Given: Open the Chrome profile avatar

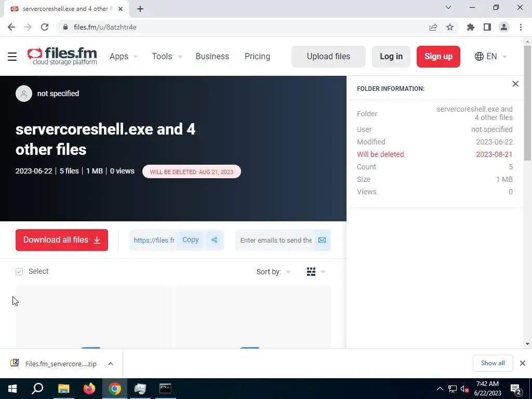Looking at the screenshot, I should coord(504,27).
